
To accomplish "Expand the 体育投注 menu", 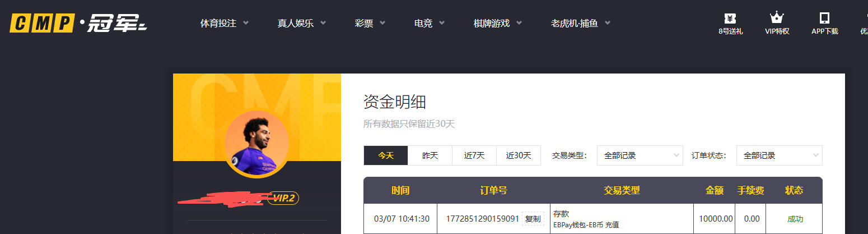I will pyautogui.click(x=224, y=24).
